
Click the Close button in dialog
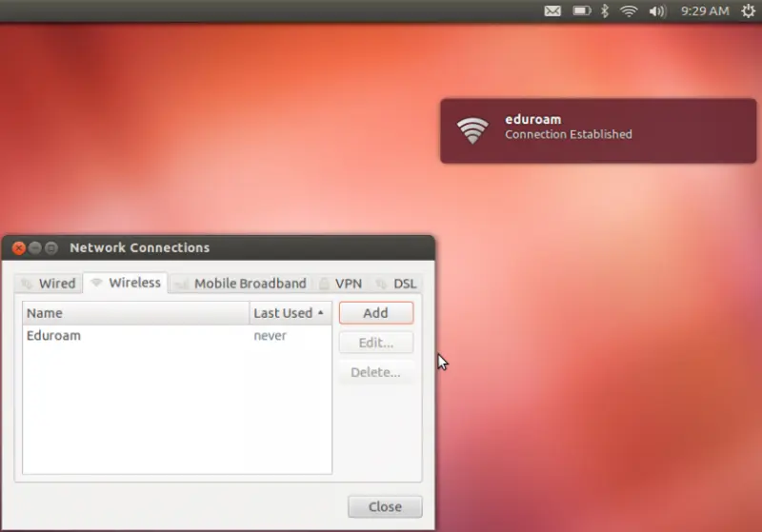click(x=385, y=506)
